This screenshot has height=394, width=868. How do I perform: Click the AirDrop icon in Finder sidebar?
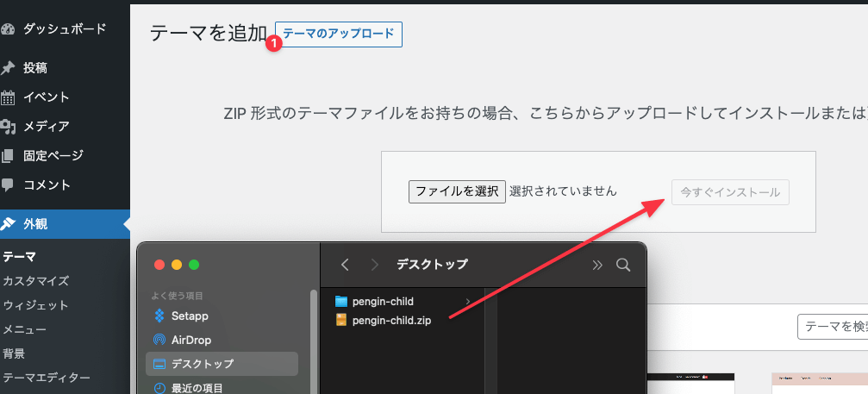(159, 340)
